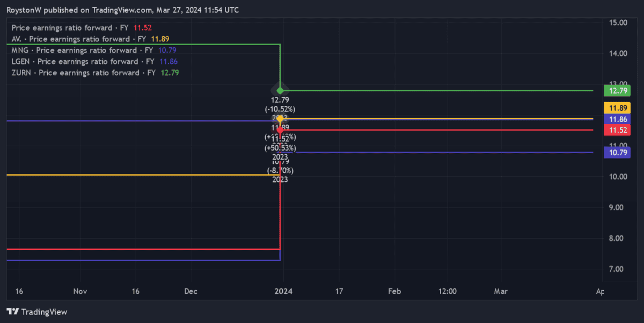Click the yellow marker on the 11.89 line
This screenshot has height=323, width=644.
pyautogui.click(x=280, y=119)
